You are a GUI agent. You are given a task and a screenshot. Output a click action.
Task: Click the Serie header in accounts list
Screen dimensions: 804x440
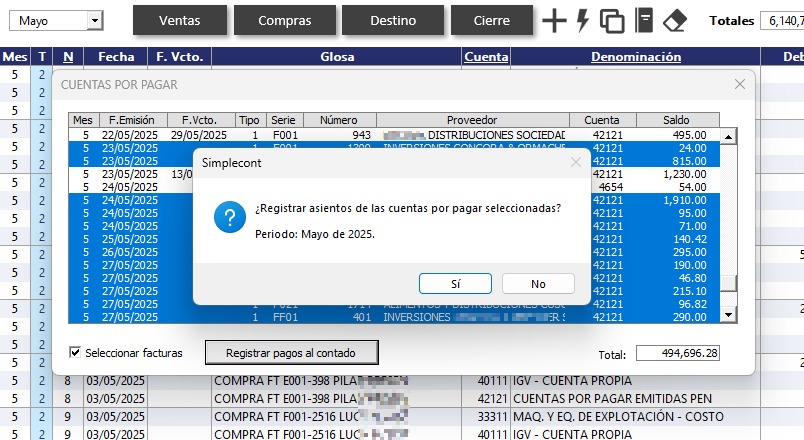pyautogui.click(x=285, y=120)
